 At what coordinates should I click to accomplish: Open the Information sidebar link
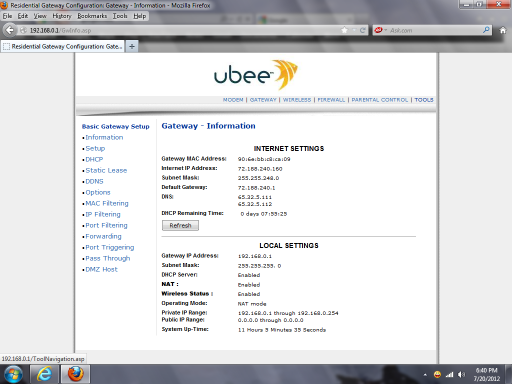coord(104,137)
